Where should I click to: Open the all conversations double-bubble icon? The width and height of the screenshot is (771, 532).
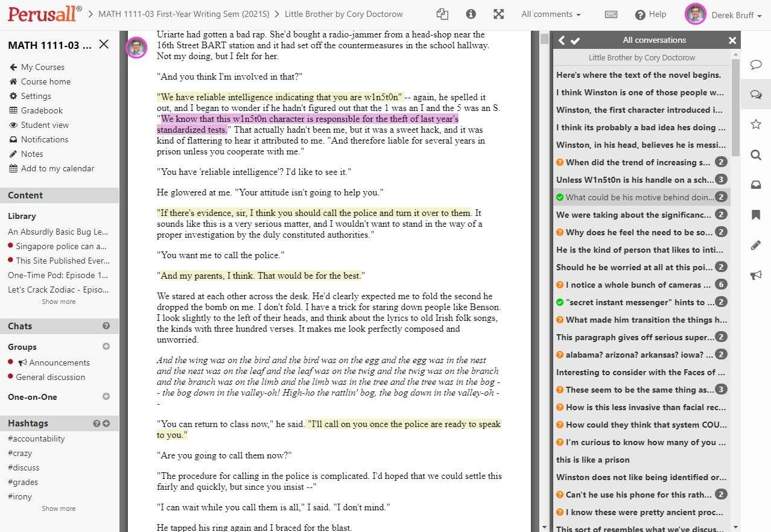click(x=755, y=95)
